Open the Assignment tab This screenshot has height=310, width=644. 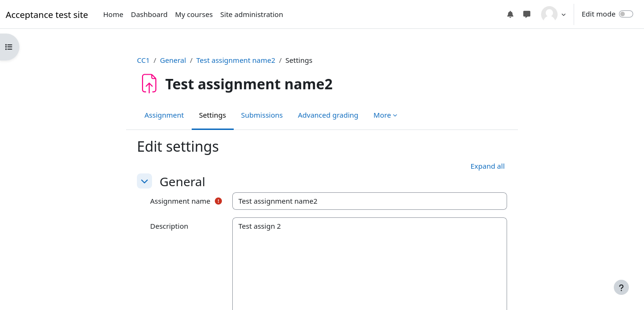click(164, 115)
